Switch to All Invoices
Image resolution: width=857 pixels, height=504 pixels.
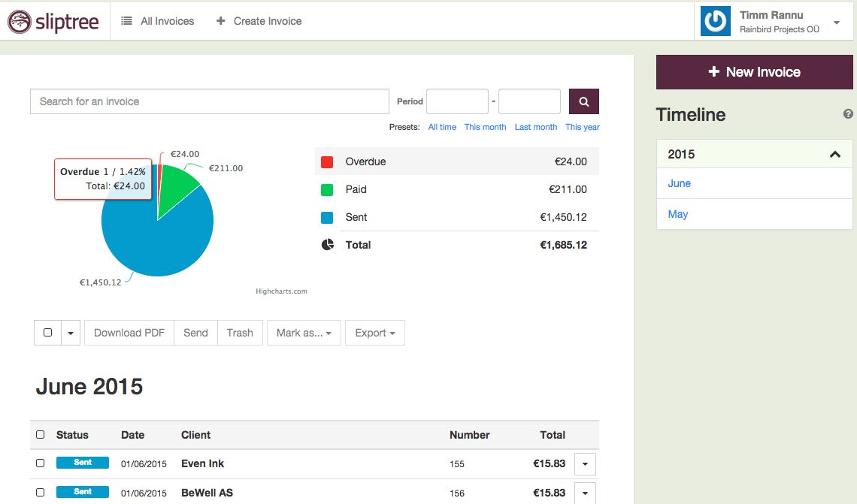pos(165,21)
